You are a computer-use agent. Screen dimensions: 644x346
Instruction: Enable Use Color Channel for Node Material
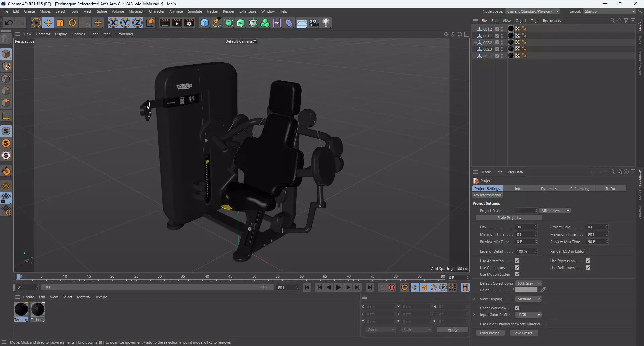544,324
